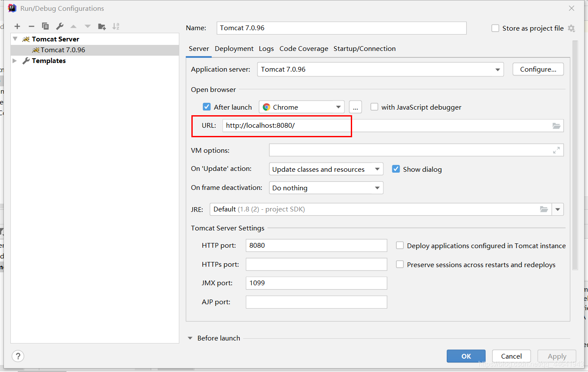Confirm with the OK button
Image resolution: width=588 pixels, height=372 pixels.
tap(466, 356)
